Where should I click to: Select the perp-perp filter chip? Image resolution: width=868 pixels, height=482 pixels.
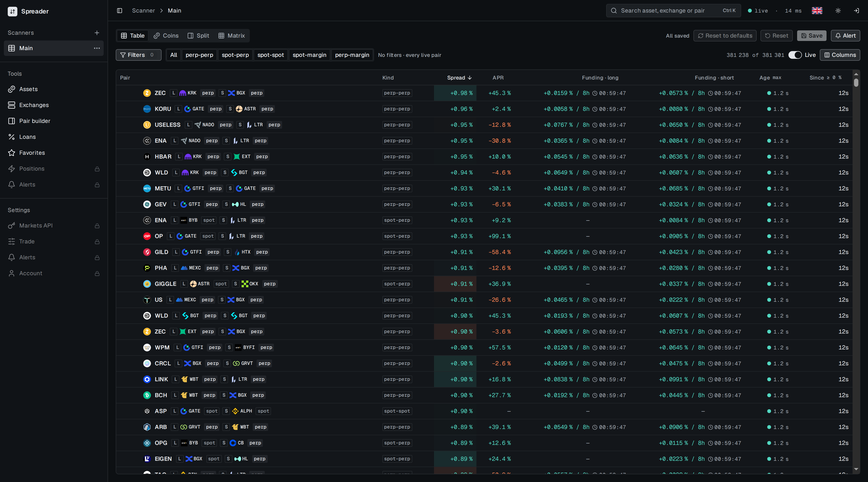click(x=199, y=55)
